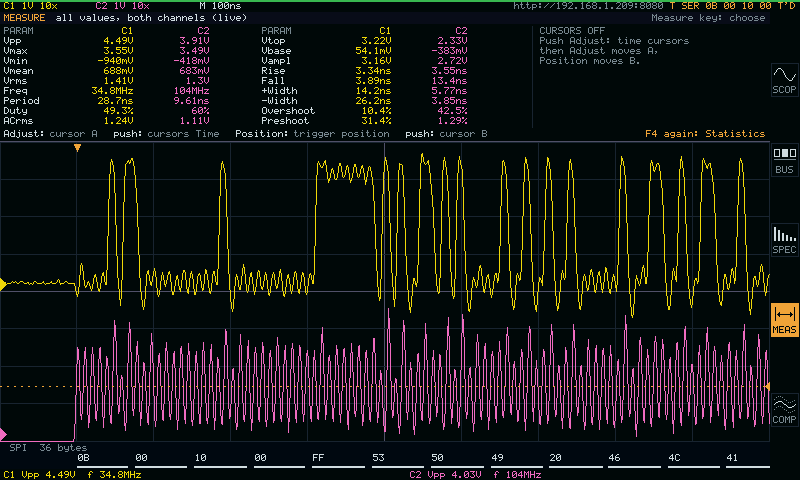Click the C1 Vampl value 3.16V
The height and width of the screenshot is (480, 800).
click(376, 61)
